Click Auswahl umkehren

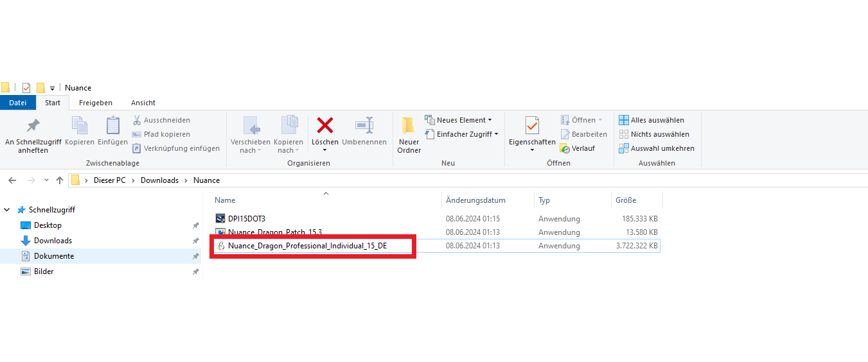pyautogui.click(x=656, y=148)
